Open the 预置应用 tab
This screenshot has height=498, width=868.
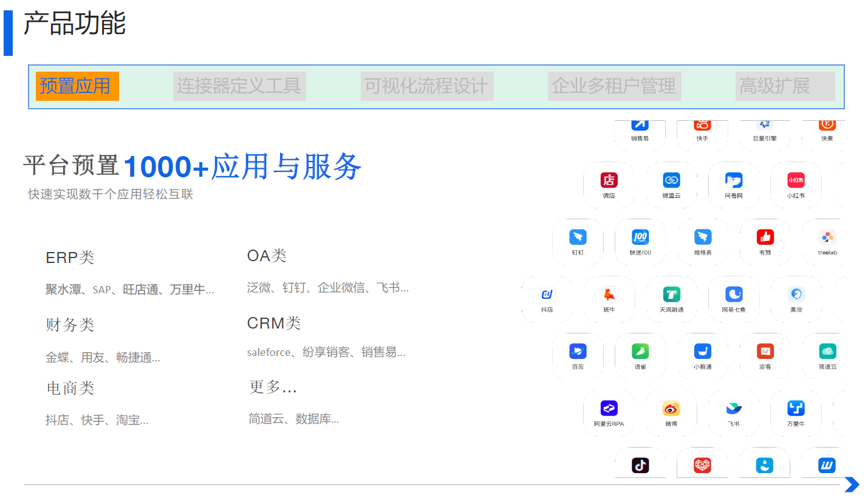click(x=77, y=86)
